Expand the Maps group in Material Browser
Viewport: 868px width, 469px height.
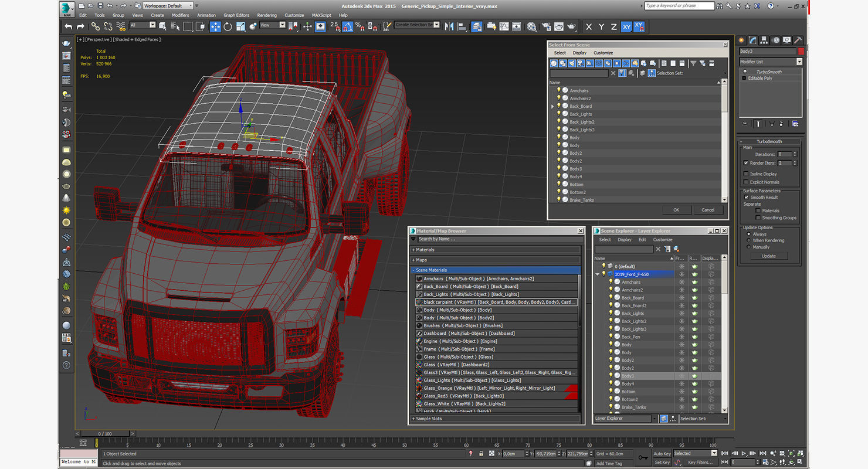(x=496, y=260)
